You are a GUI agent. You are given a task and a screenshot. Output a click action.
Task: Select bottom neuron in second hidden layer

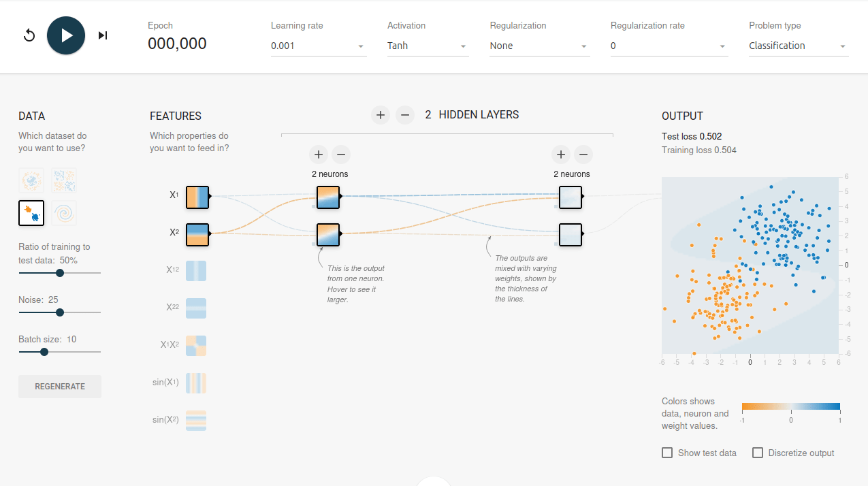570,235
